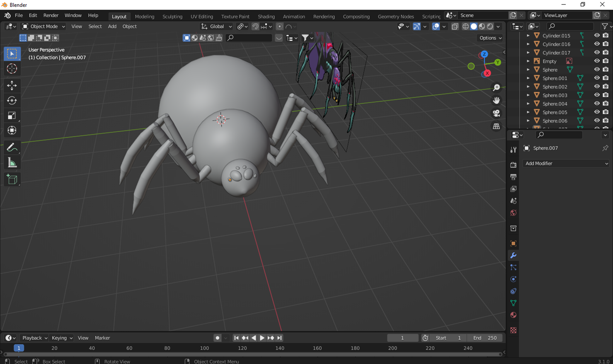Switch to the UV Editing workspace tab

pyautogui.click(x=202, y=16)
